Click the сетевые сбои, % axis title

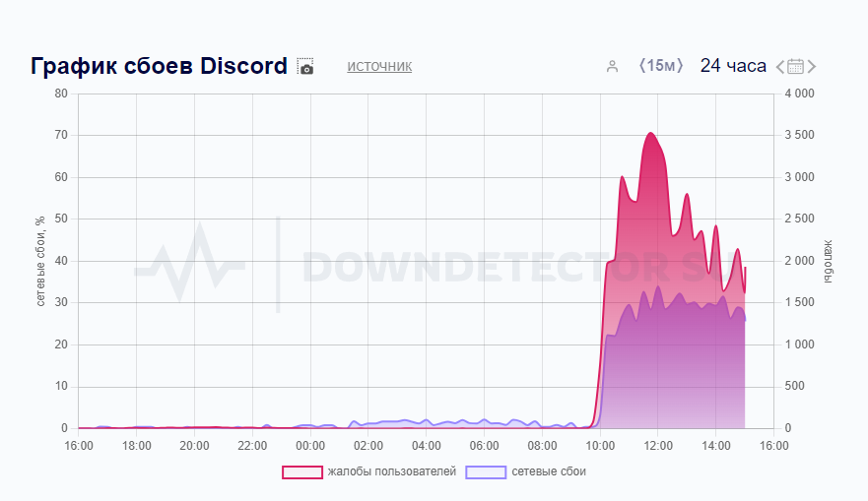(39, 262)
